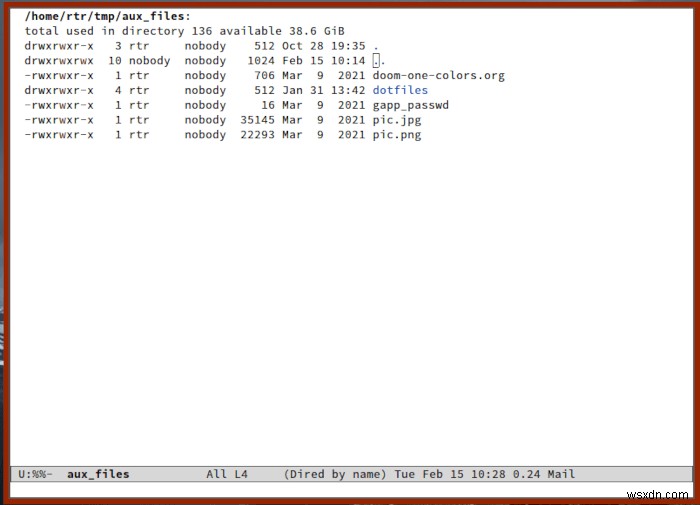Click the owner 'nobody' on the '..' row
Image resolution: width=700 pixels, height=505 pixels.
point(150,61)
